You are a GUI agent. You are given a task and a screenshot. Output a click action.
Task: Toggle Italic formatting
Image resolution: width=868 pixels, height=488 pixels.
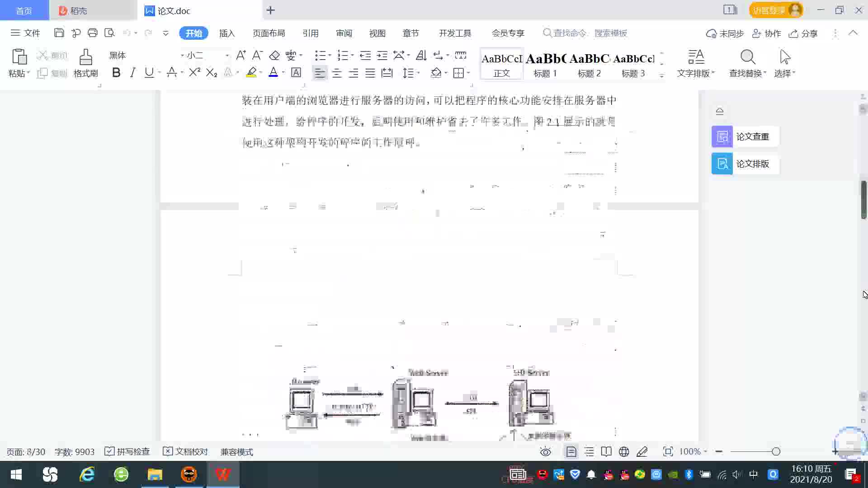(132, 72)
